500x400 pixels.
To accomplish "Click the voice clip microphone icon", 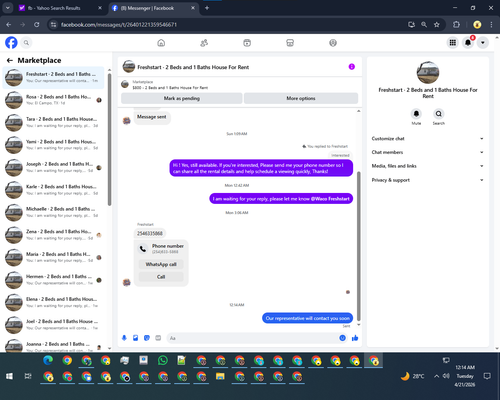I will (124, 338).
